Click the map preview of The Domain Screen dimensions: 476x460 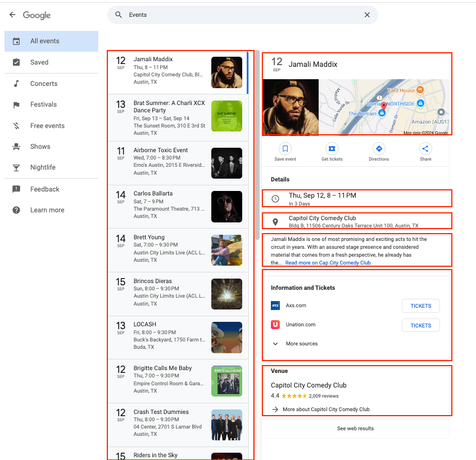click(384, 107)
